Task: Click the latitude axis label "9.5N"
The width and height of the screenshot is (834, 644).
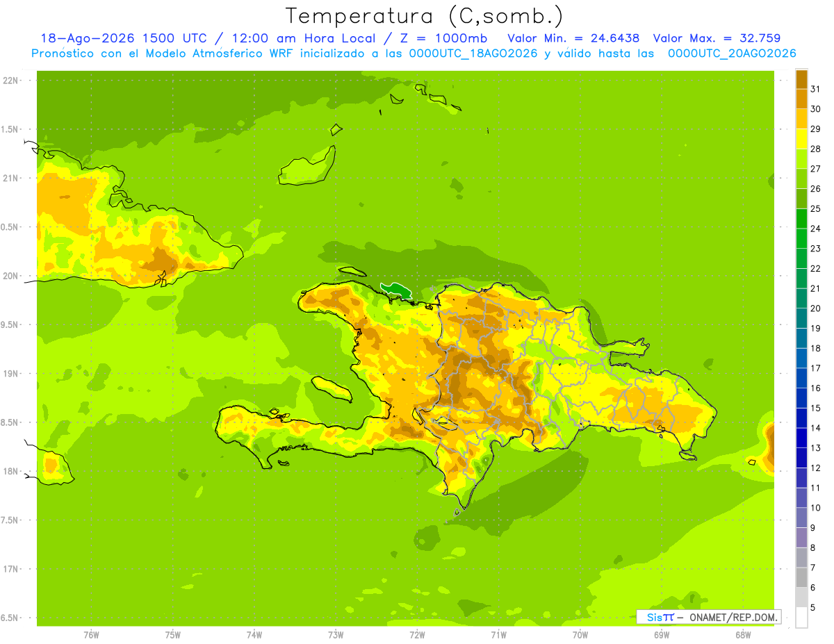Action: [x=10, y=324]
